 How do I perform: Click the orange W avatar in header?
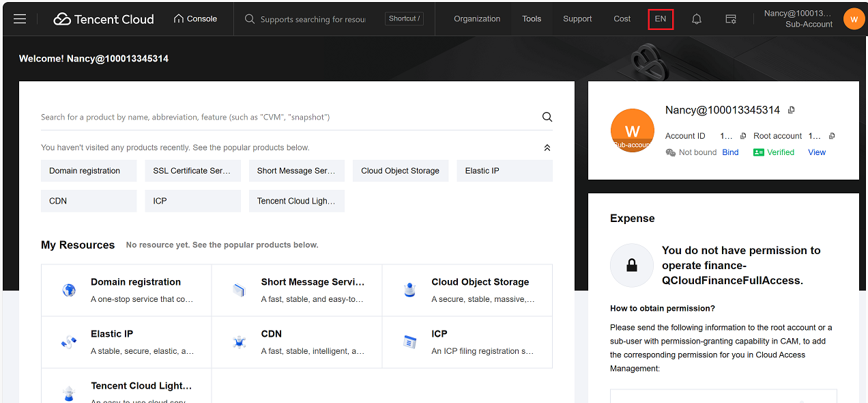(854, 18)
